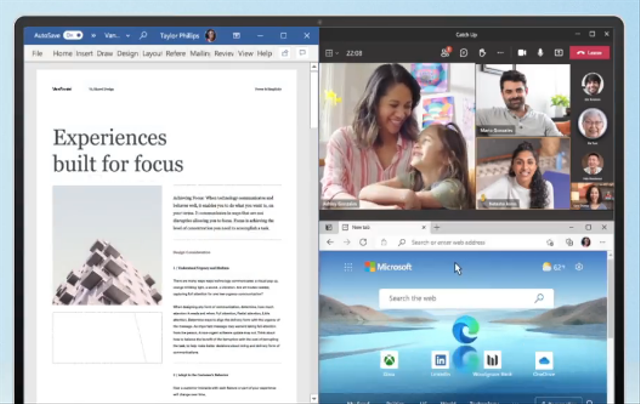Open the Xbox quick link tile
The image size is (640, 404).
(389, 362)
